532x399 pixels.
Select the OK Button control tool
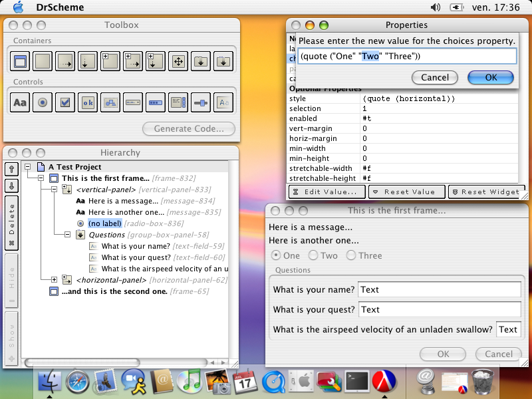tap(88, 103)
